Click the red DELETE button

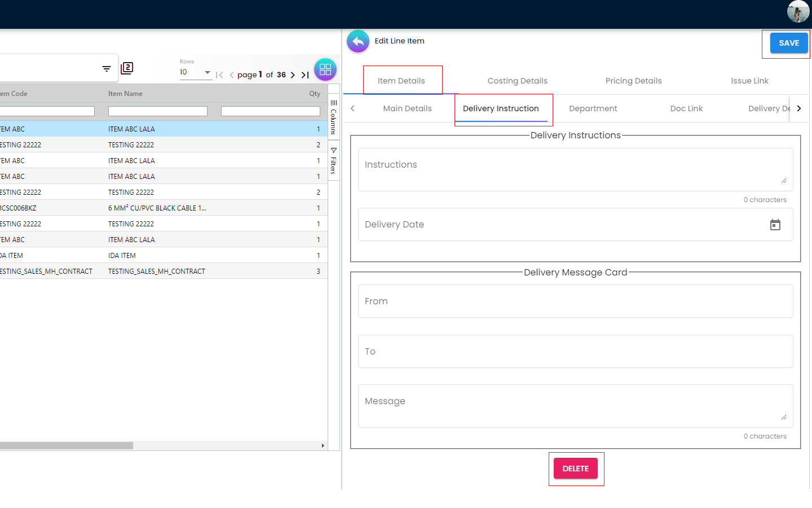coord(575,468)
